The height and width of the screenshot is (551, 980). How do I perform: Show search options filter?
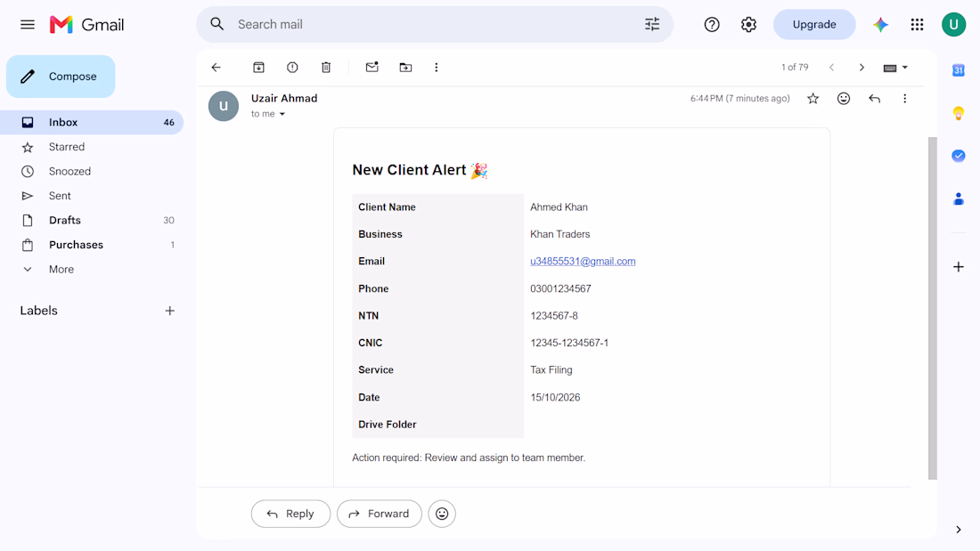tap(652, 24)
